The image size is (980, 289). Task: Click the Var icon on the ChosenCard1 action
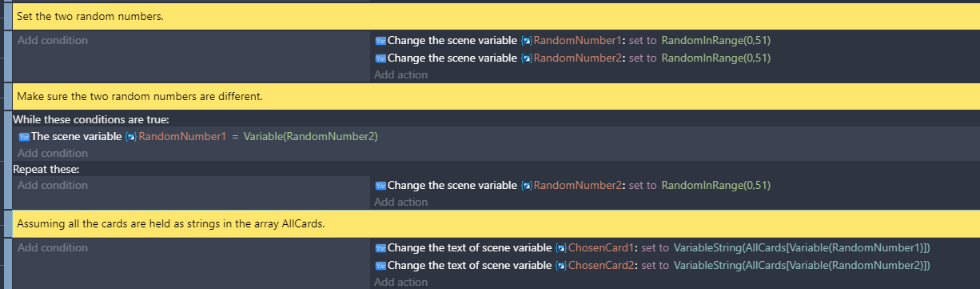pyautogui.click(x=380, y=248)
